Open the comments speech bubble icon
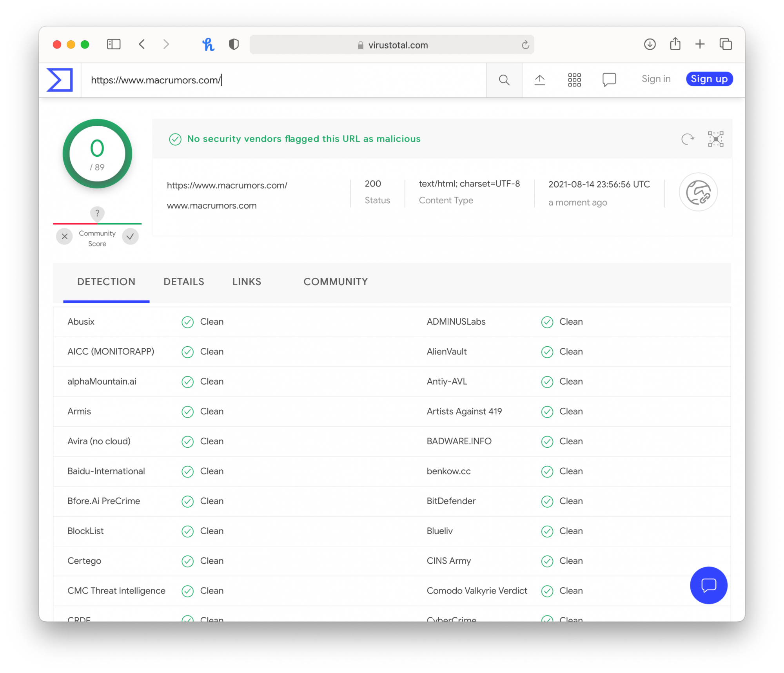The width and height of the screenshot is (784, 673). (x=609, y=80)
